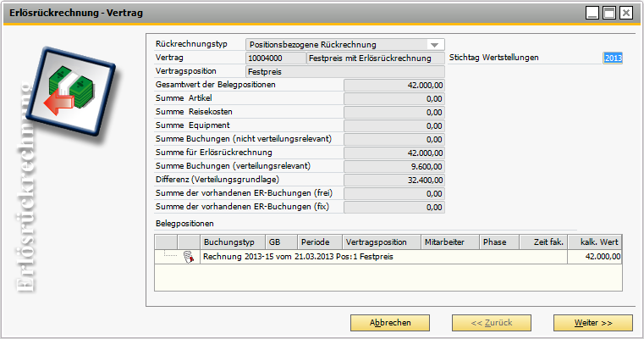Screen dimensions: 644x339
Task: Click the Rückrechnungstyp label
Action: tap(191, 44)
